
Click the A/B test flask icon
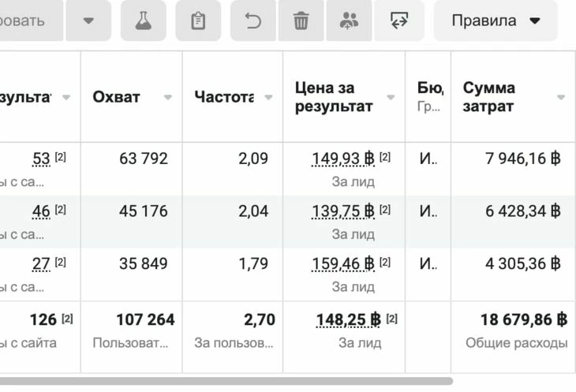pos(143,21)
